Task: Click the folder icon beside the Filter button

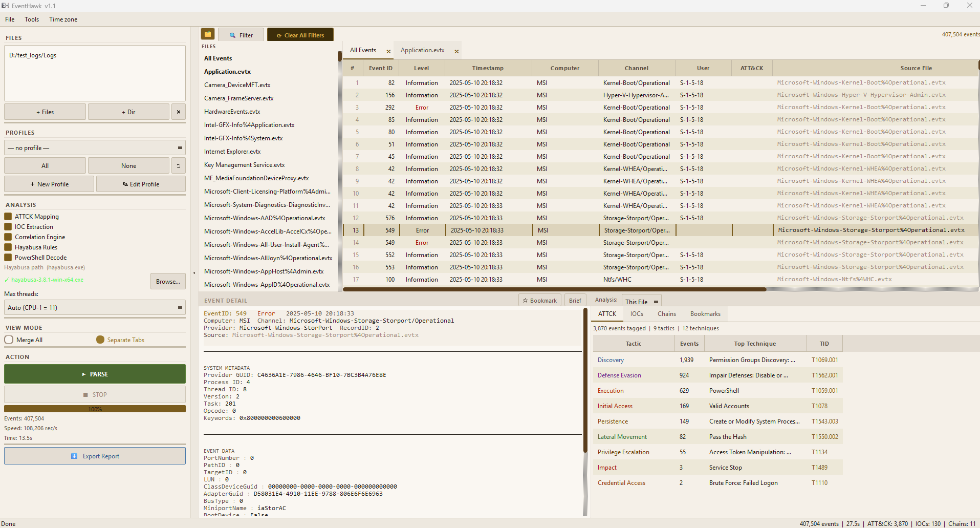Action: (207, 34)
